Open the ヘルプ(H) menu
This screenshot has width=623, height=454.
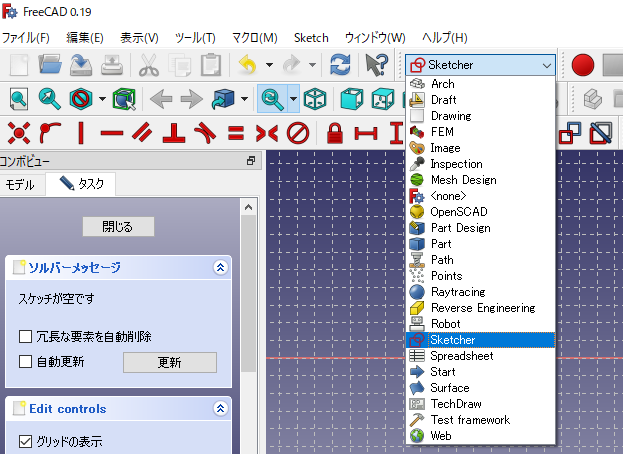click(444, 38)
